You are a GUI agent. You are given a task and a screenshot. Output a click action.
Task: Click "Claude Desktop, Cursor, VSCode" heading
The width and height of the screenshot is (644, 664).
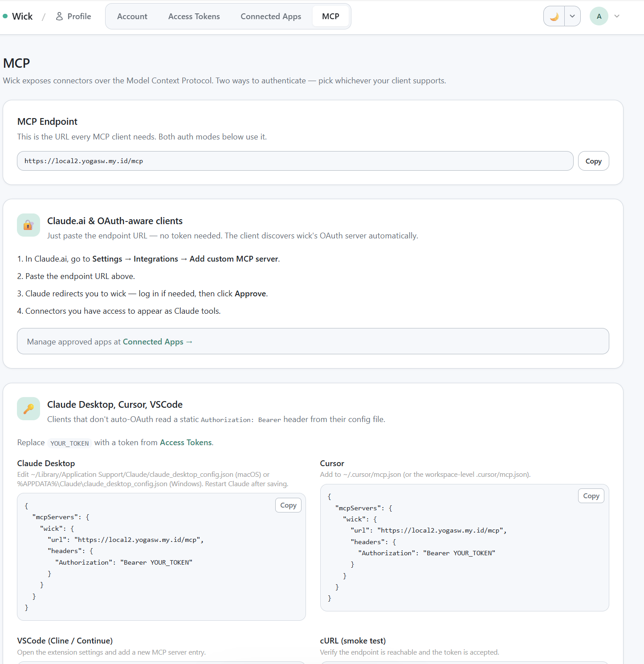(x=115, y=405)
